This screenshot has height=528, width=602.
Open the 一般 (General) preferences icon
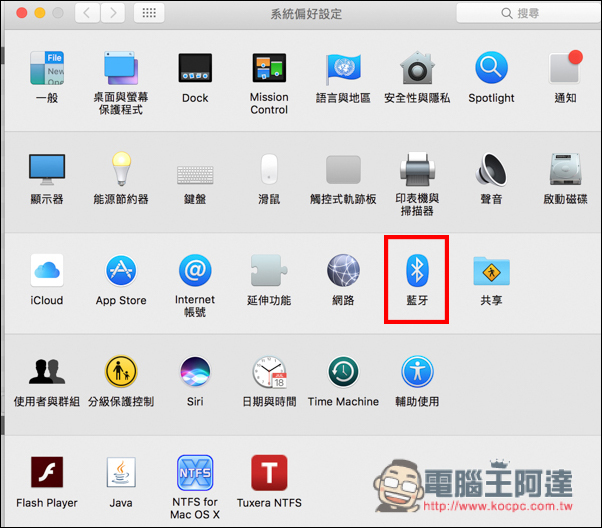[47, 68]
